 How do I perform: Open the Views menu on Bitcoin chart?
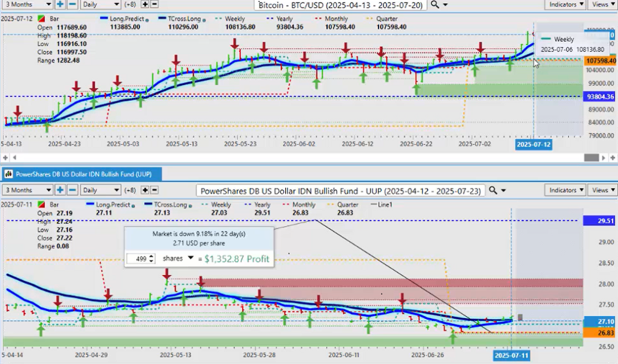click(602, 4)
